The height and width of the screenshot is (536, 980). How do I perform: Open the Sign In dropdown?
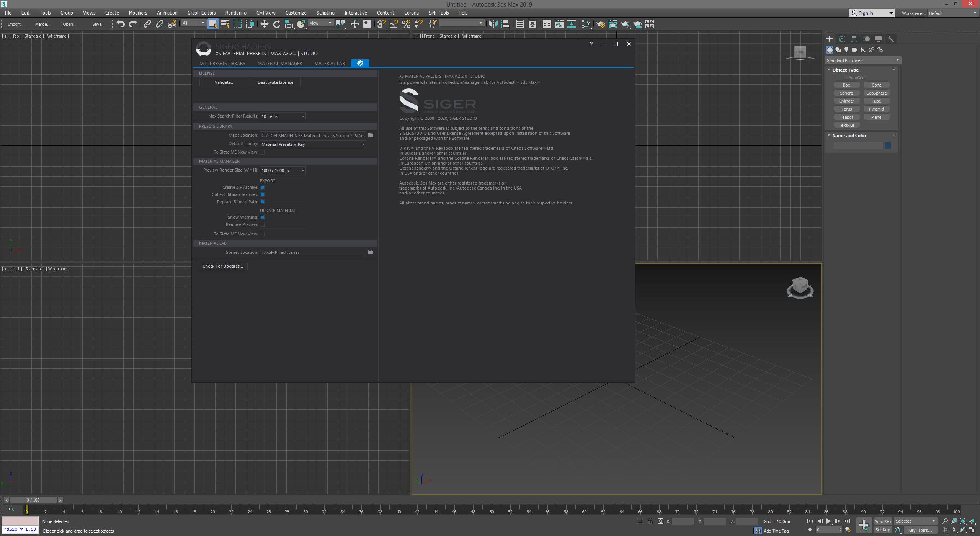[x=872, y=13]
